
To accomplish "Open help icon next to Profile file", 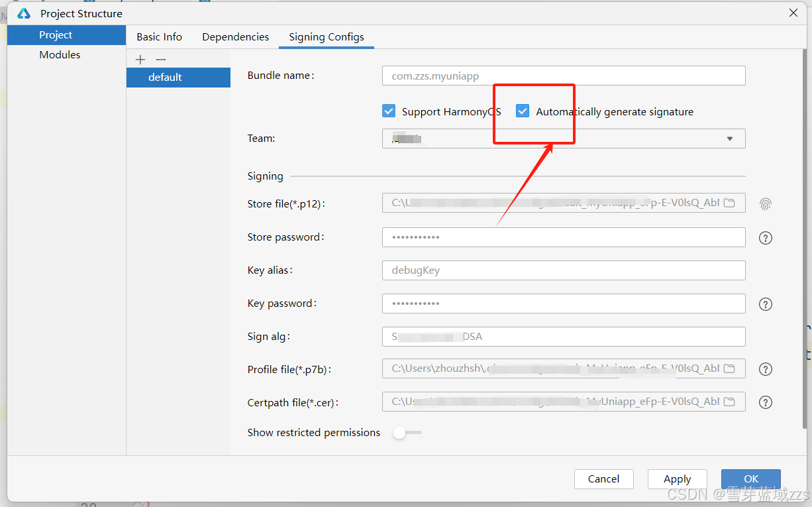I will [766, 370].
